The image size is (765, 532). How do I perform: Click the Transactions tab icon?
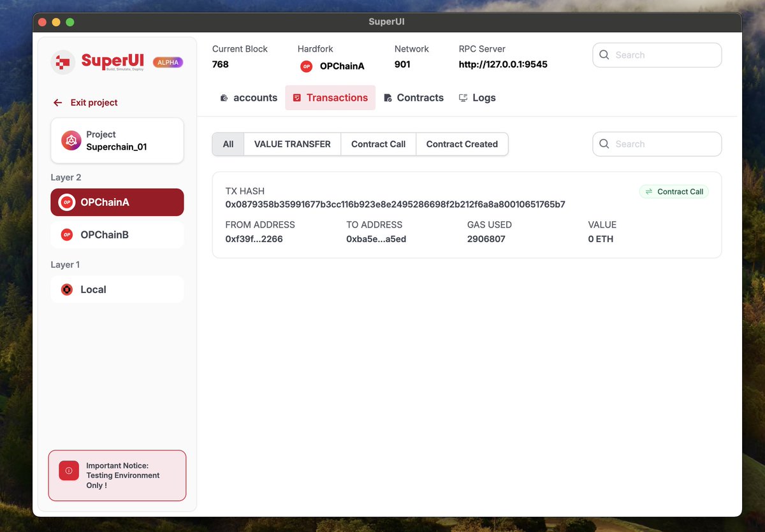[x=297, y=98]
